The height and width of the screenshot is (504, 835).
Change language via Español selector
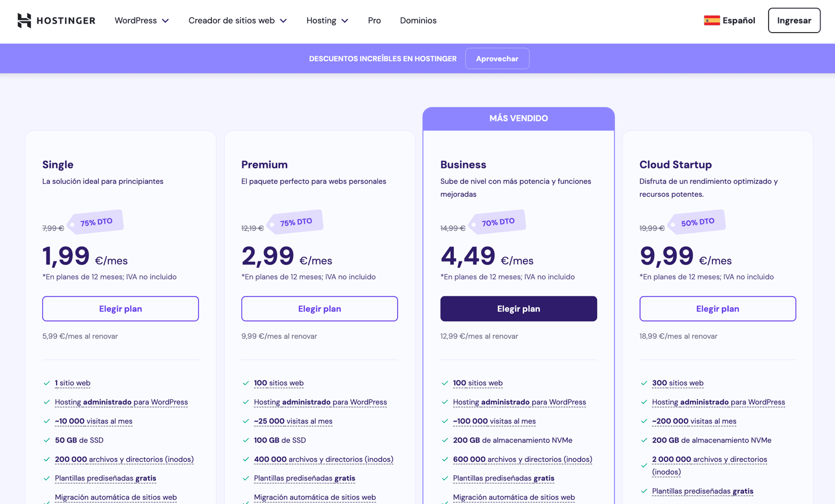(x=730, y=20)
